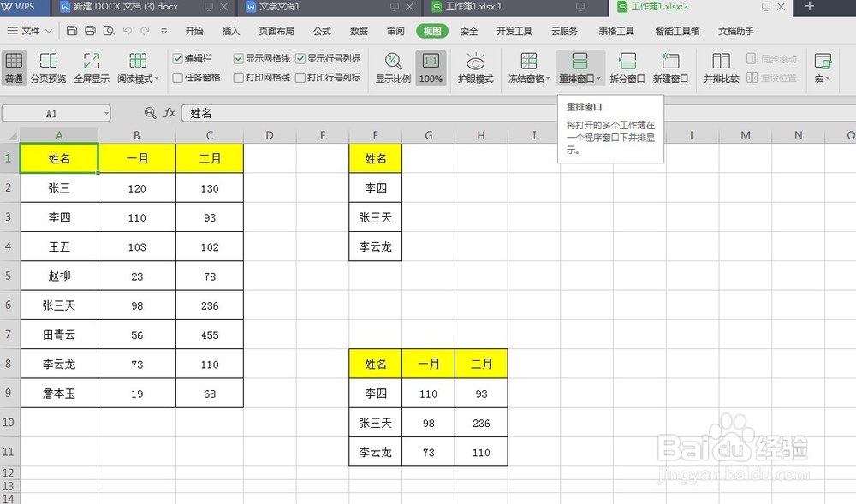The image size is (856, 504).
Task: Click the 100% zoom level control
Action: (x=431, y=68)
